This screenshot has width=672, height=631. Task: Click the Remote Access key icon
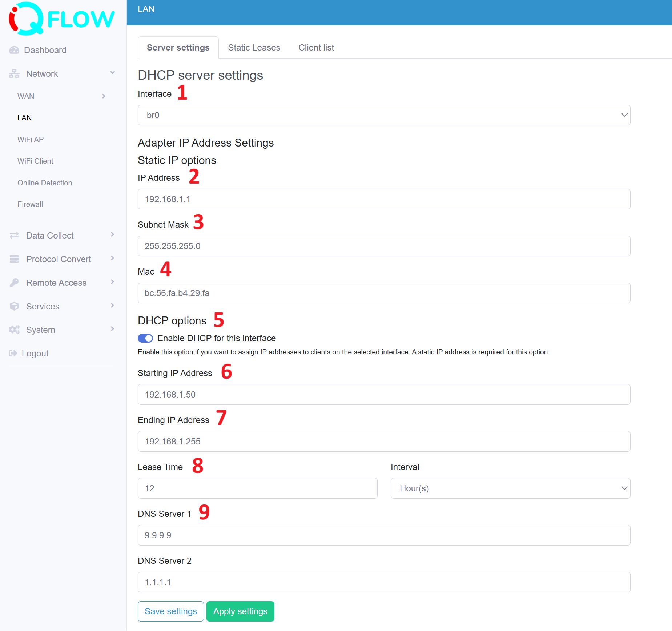click(14, 283)
